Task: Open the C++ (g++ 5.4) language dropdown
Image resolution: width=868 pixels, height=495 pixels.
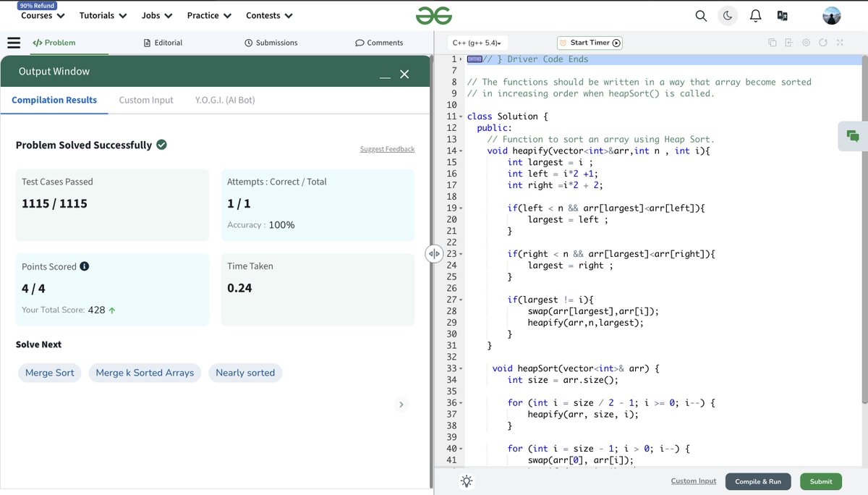Action: point(478,43)
